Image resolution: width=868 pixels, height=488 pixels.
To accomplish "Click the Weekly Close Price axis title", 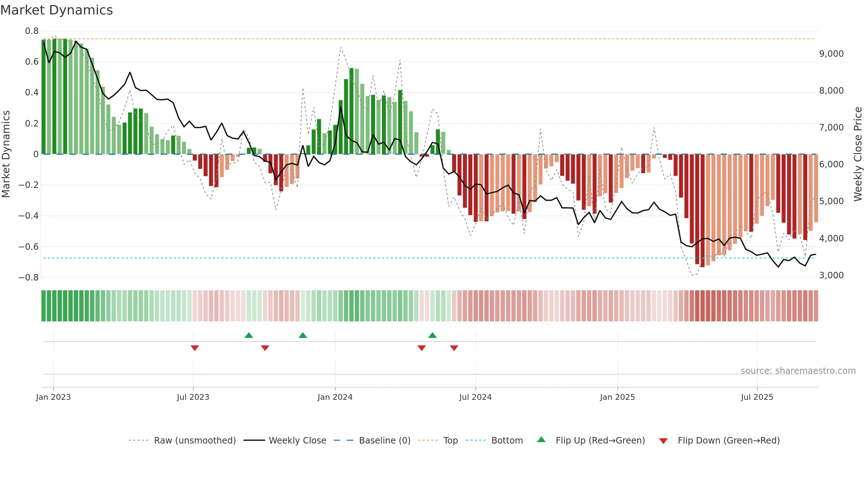I will [858, 154].
